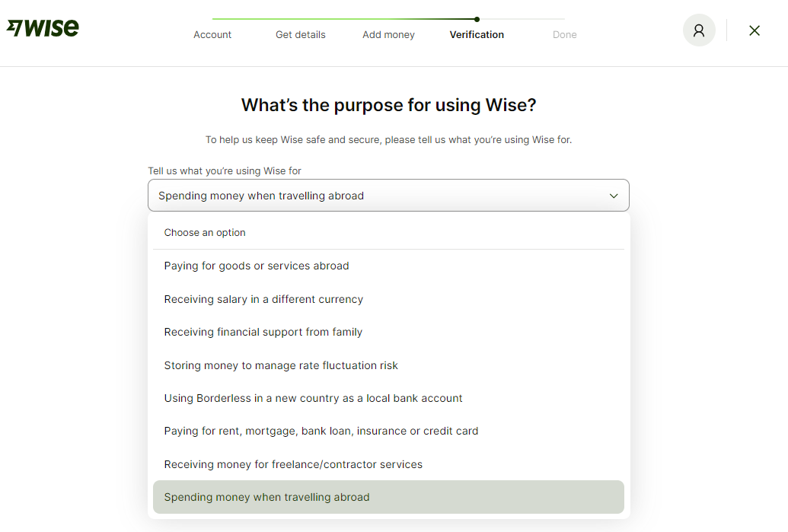Click the progress bar current step dot
Screen dimensions: 788x532
pyautogui.click(x=477, y=19)
